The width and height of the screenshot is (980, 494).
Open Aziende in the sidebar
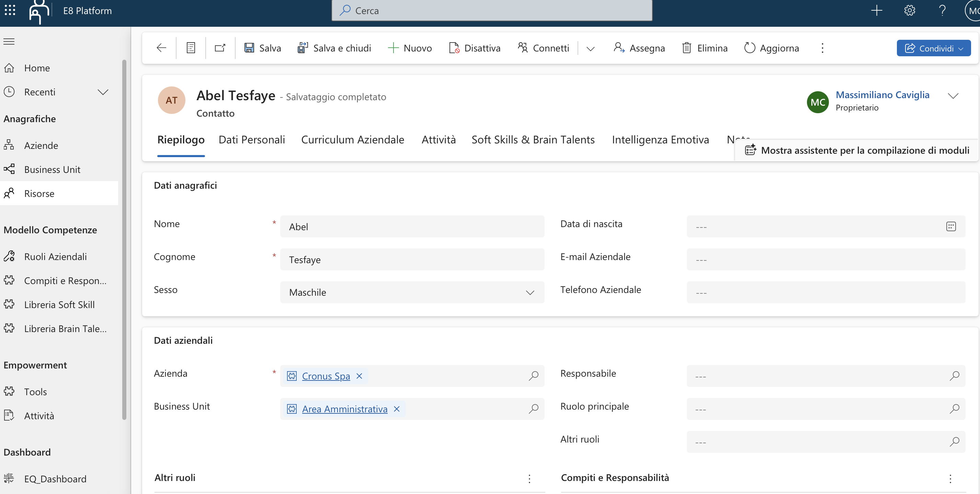point(59,145)
